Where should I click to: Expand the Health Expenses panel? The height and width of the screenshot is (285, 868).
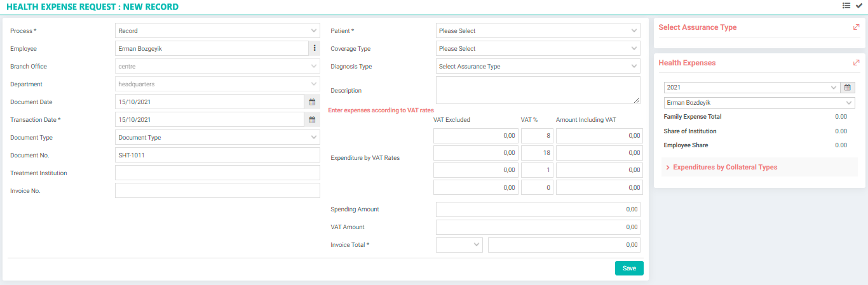[x=856, y=63]
